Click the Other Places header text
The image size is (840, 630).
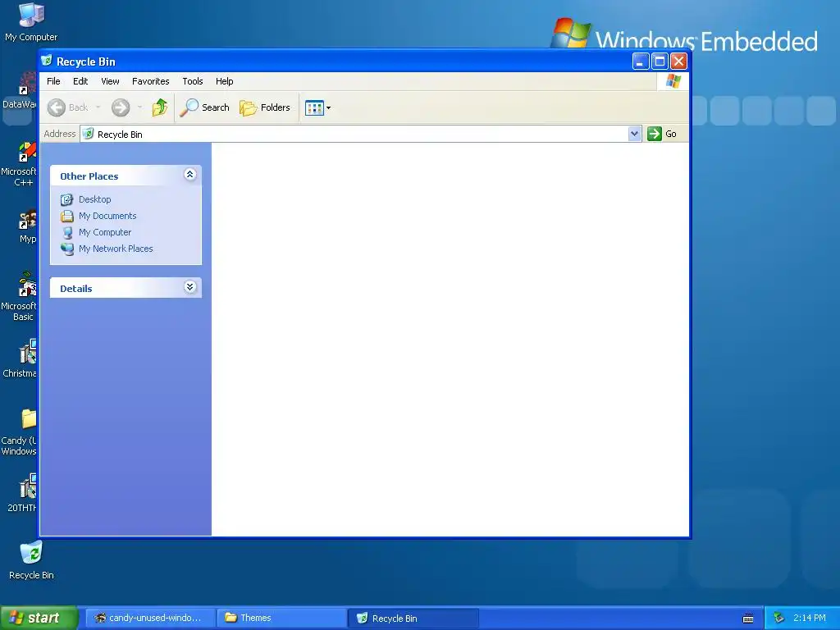point(89,176)
